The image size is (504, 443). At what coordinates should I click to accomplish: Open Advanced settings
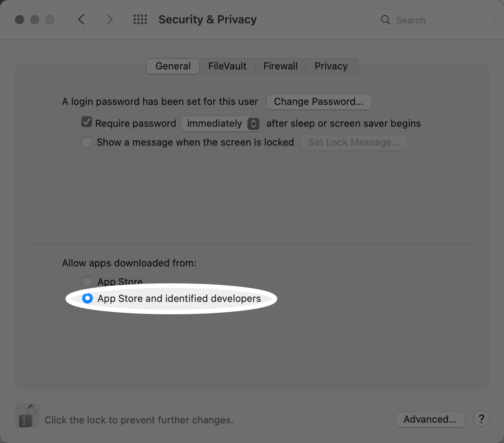tap(430, 419)
